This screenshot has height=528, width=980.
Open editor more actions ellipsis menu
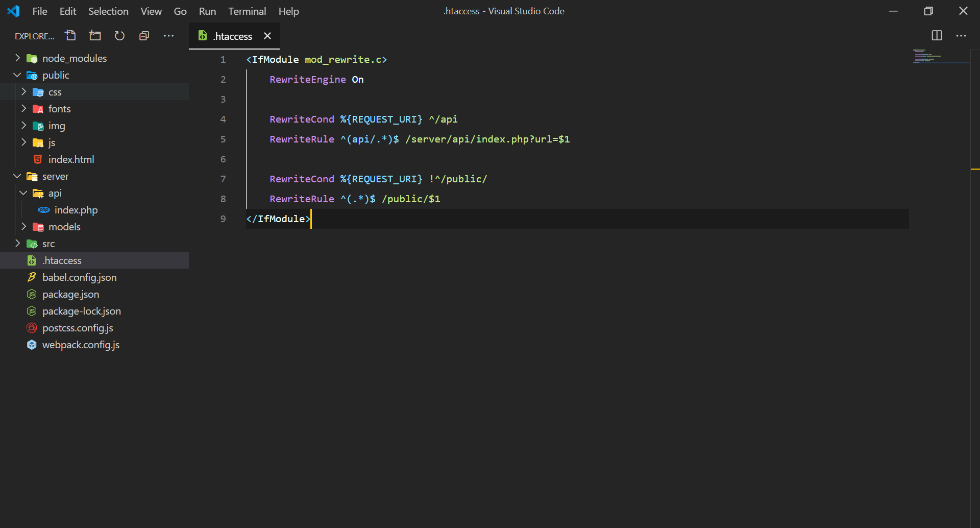pos(961,36)
